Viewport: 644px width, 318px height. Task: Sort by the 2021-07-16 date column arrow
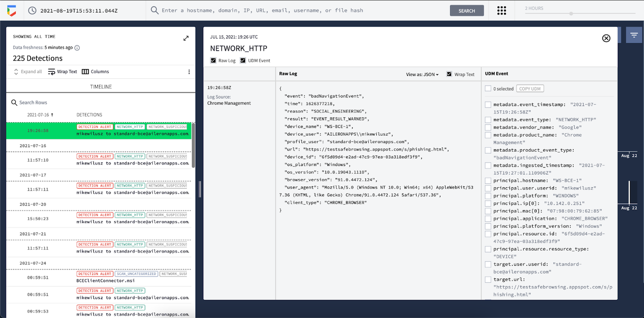point(52,115)
